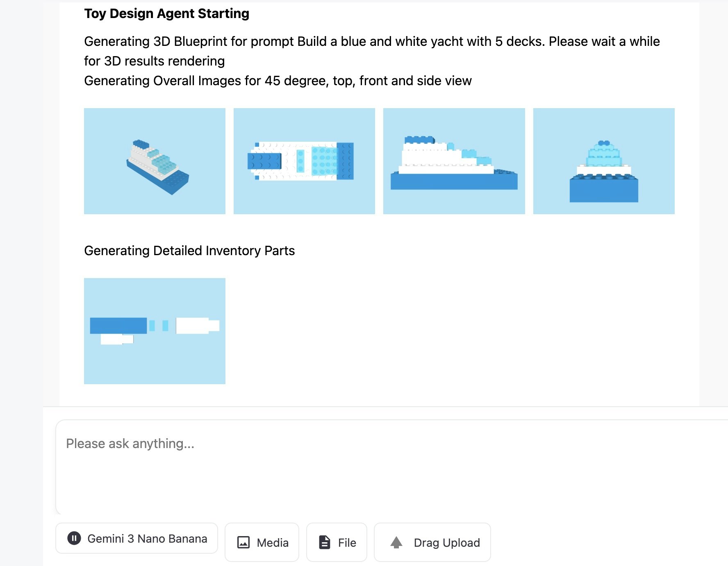Screen dimensions: 728x566
Task: Open the 45-degree yacht render
Action: [x=155, y=161]
